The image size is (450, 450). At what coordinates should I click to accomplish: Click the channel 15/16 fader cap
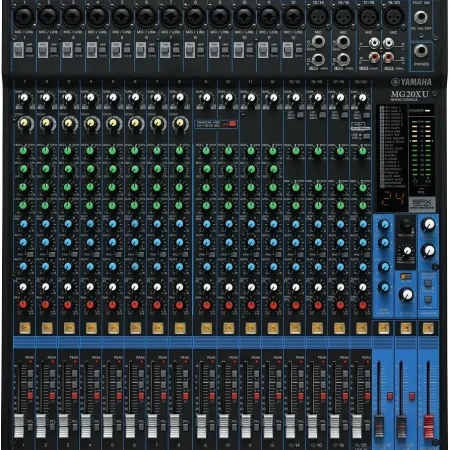coord(313,426)
